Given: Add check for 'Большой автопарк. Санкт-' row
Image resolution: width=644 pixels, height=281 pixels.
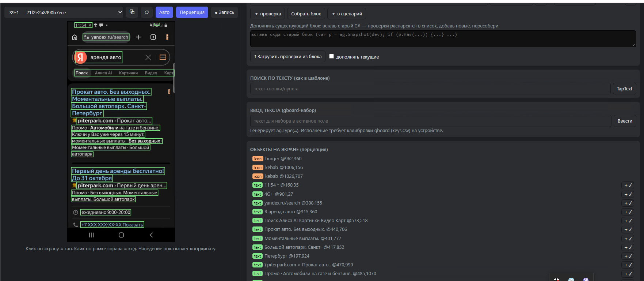Looking at the screenshot, I should [628, 248].
